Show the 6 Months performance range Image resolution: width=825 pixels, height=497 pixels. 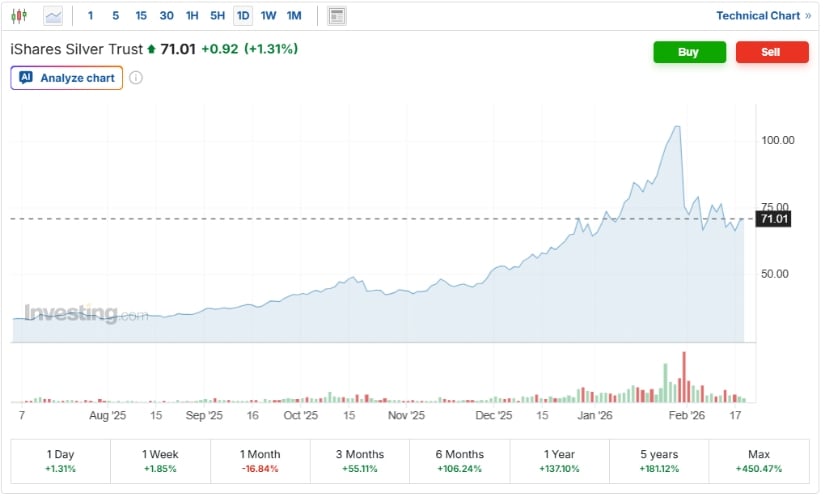pos(460,461)
